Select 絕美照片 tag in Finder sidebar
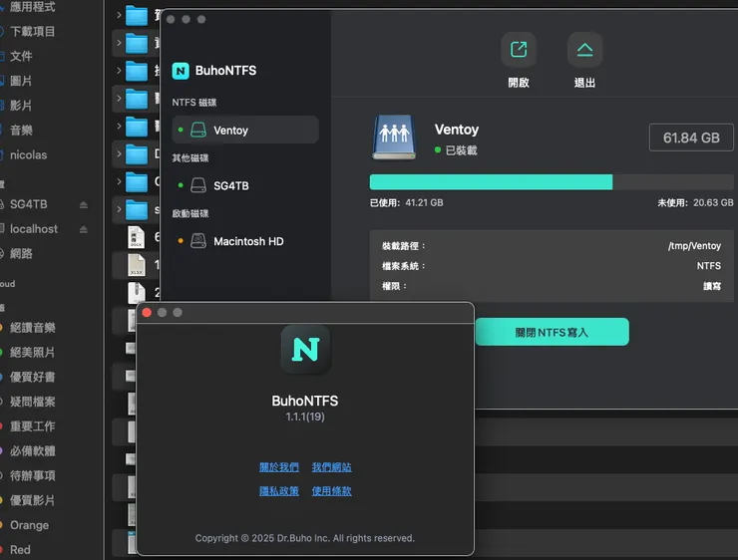 pyautogui.click(x=33, y=352)
